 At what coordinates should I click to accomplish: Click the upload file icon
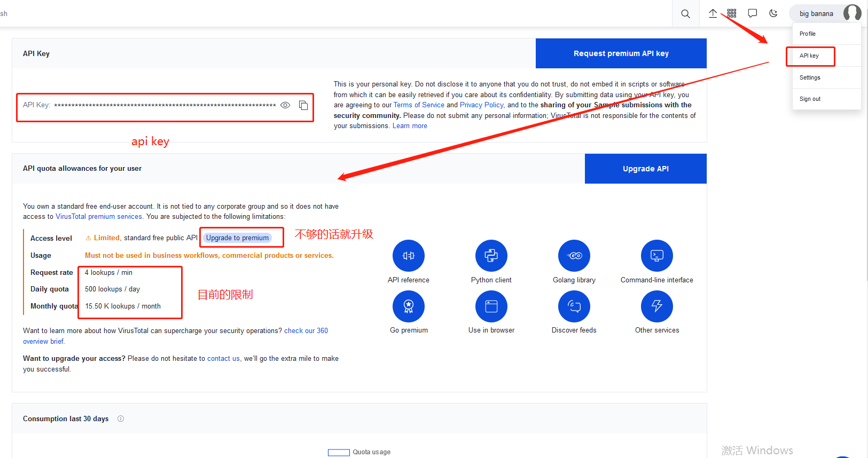713,14
